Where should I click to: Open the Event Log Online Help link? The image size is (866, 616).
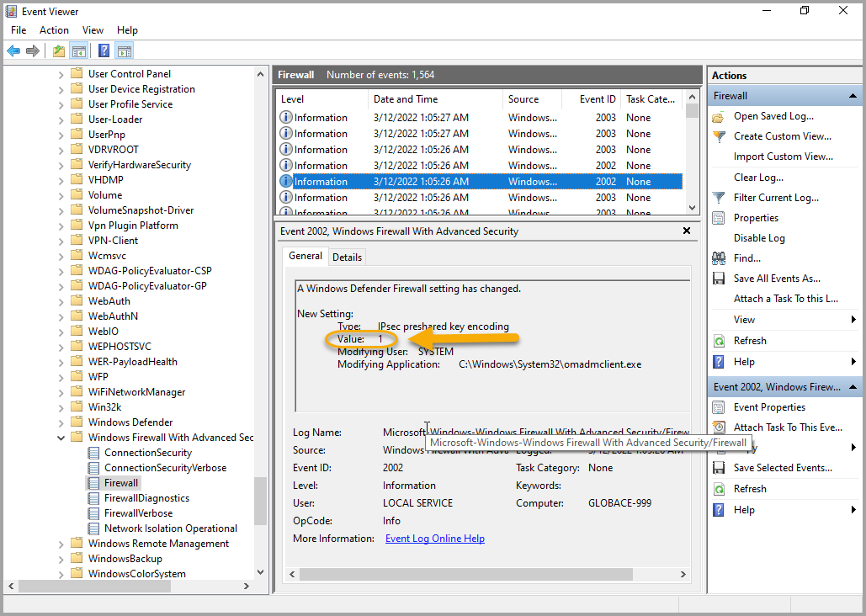[x=434, y=539]
